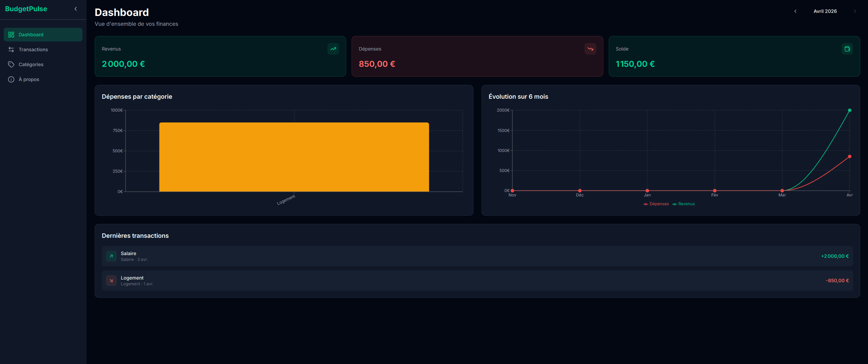Click the +2 000,00 € transaction amount

click(835, 256)
